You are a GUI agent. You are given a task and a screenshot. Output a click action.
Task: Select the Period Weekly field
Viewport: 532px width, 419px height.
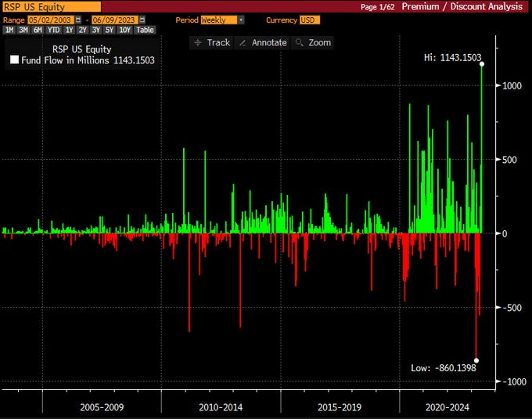219,20
